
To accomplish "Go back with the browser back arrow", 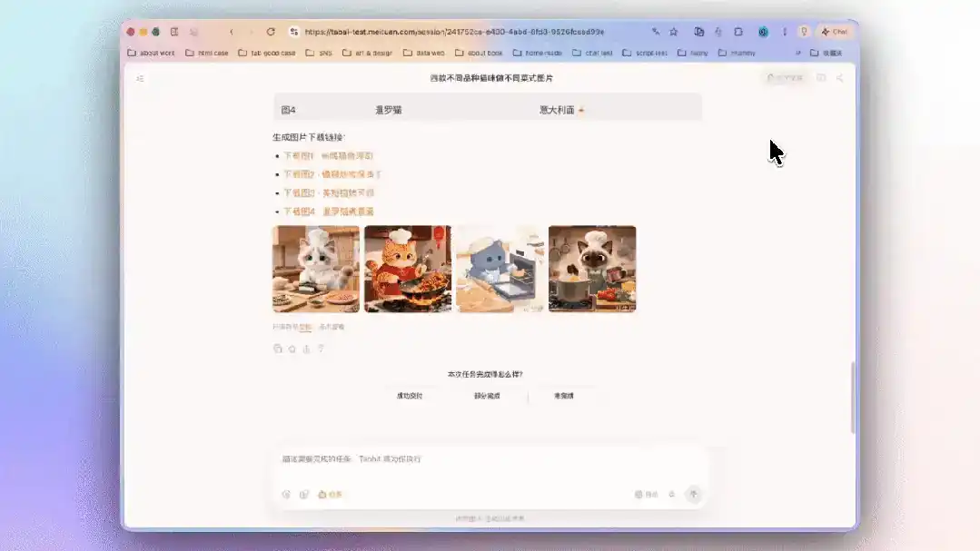I will pyautogui.click(x=232, y=32).
